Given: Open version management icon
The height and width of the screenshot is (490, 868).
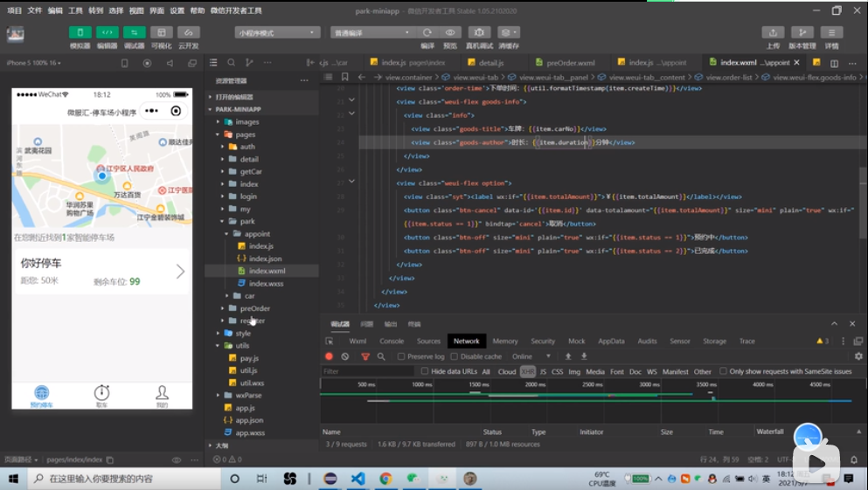Looking at the screenshot, I should point(802,32).
